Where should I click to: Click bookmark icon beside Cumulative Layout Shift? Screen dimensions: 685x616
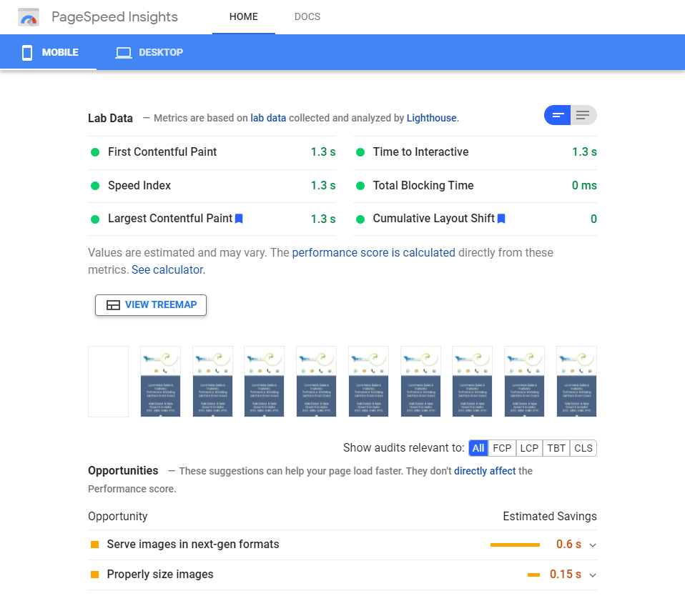click(x=501, y=219)
